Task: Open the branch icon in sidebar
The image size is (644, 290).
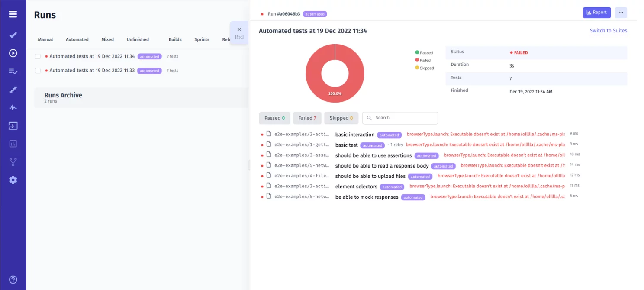Action: pyautogui.click(x=13, y=162)
